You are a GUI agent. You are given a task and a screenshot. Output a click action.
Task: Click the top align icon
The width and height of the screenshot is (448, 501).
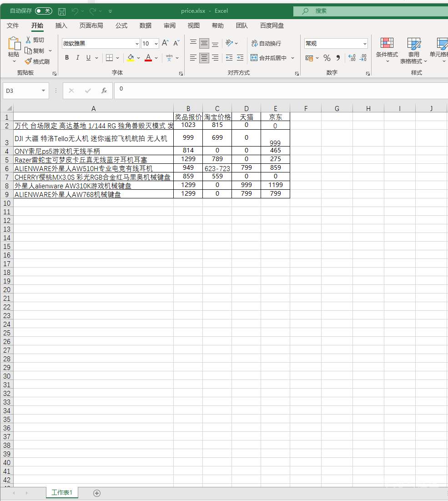[193, 43]
